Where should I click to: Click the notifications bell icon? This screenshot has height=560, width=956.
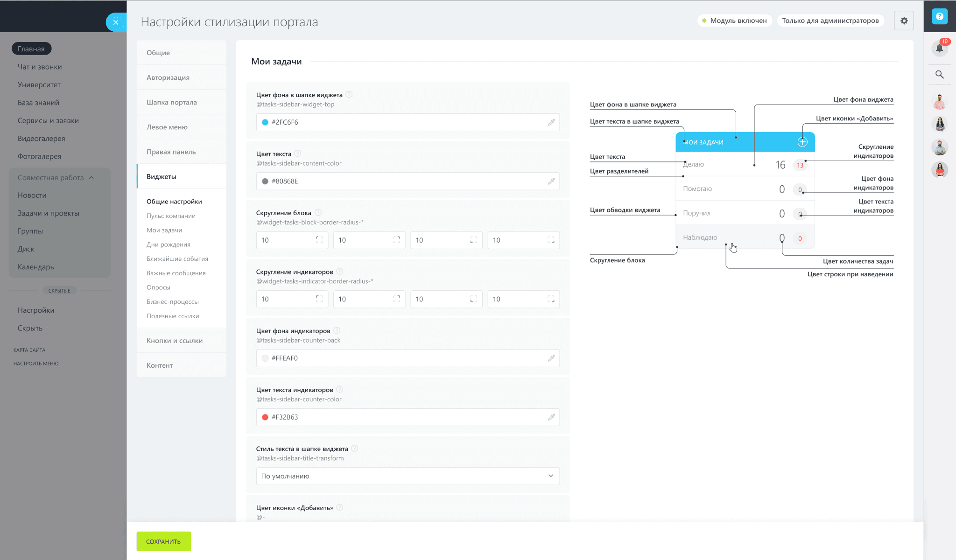[x=939, y=48]
